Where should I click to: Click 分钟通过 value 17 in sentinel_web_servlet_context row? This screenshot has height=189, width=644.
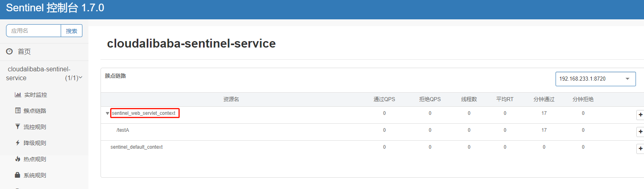click(544, 113)
